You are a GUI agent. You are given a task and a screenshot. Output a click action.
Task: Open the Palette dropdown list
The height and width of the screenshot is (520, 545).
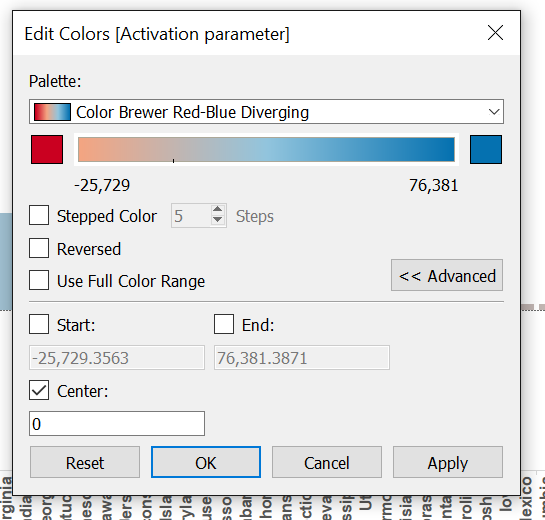[x=266, y=112]
